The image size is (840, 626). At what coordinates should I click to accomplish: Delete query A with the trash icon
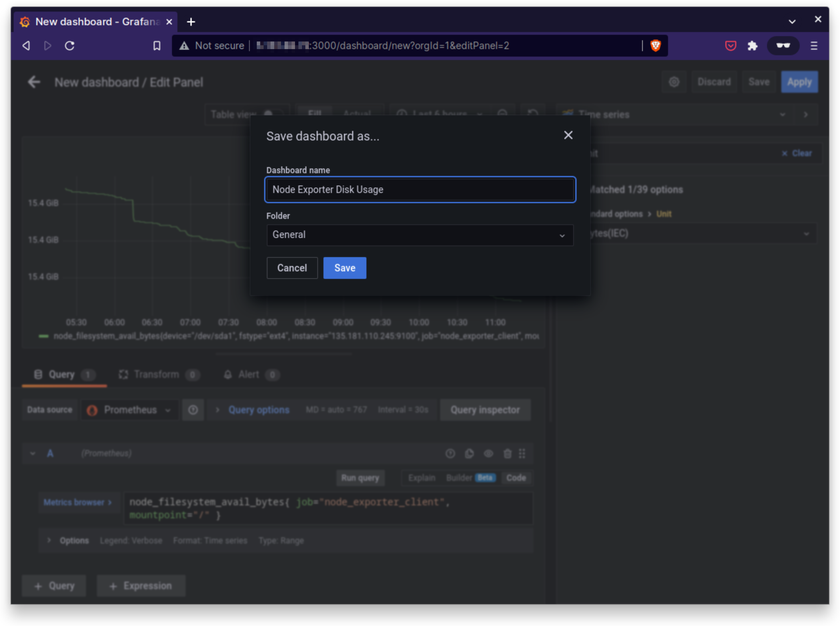507,453
